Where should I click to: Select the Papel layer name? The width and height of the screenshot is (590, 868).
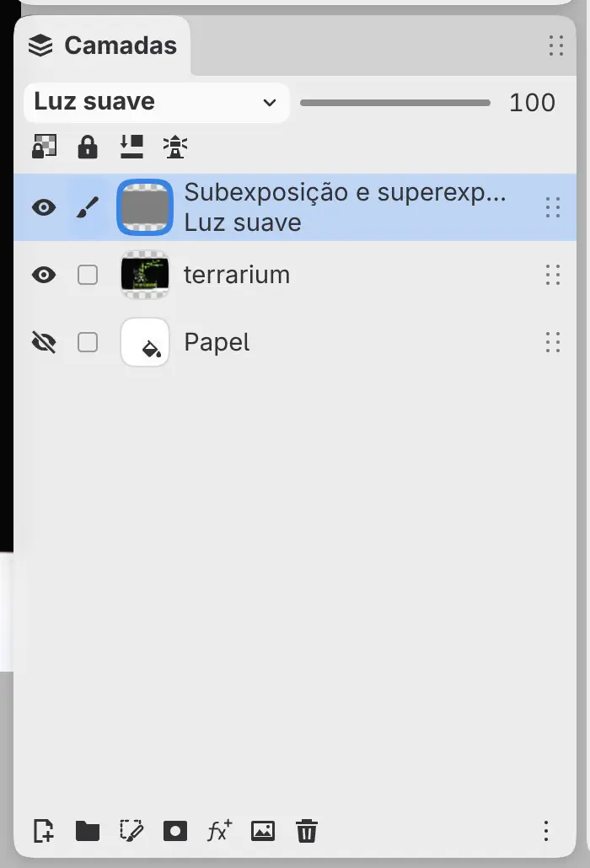click(217, 342)
